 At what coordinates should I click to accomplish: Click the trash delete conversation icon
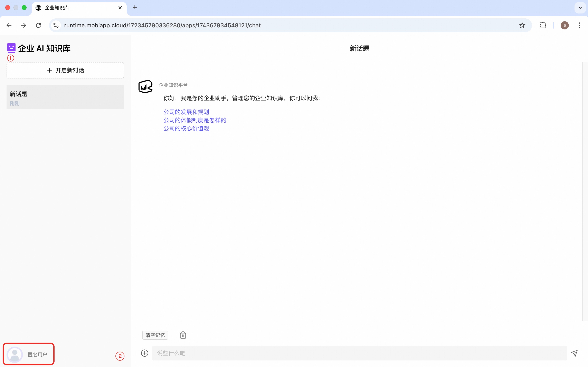[183, 335]
